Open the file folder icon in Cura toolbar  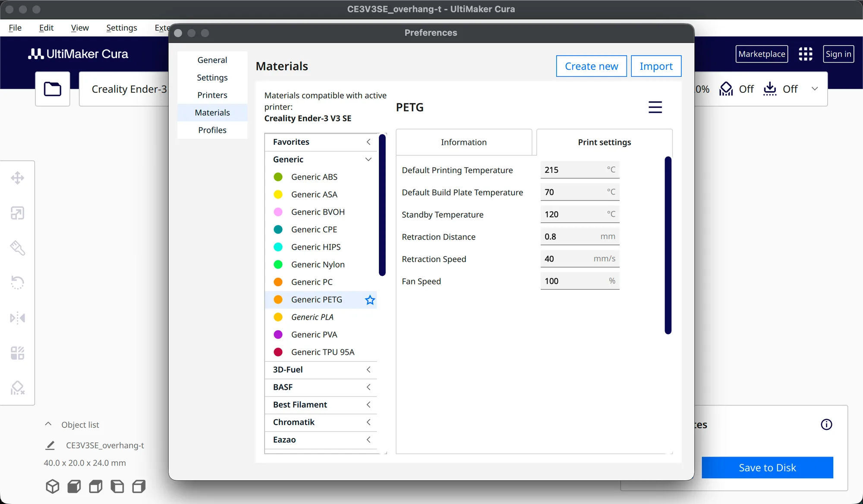point(53,89)
